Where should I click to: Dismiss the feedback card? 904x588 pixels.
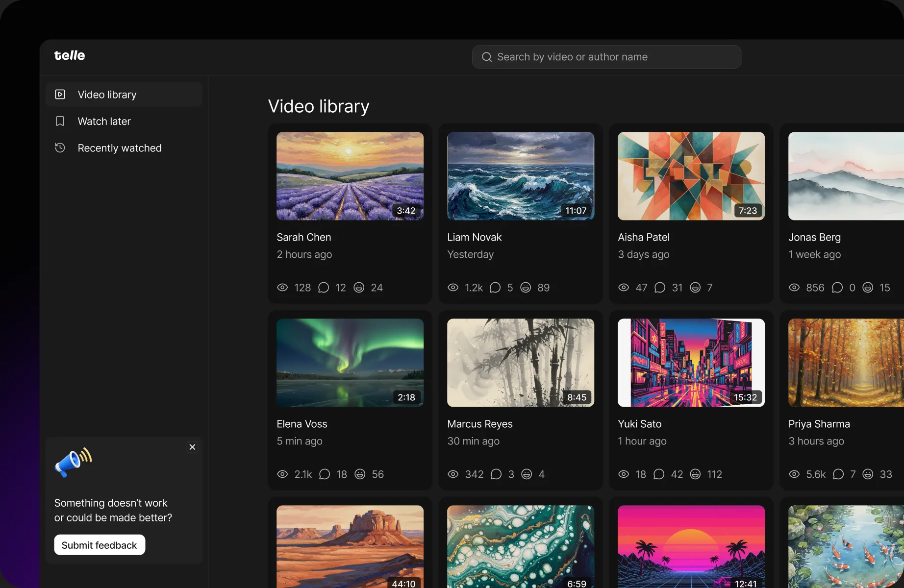tap(192, 447)
